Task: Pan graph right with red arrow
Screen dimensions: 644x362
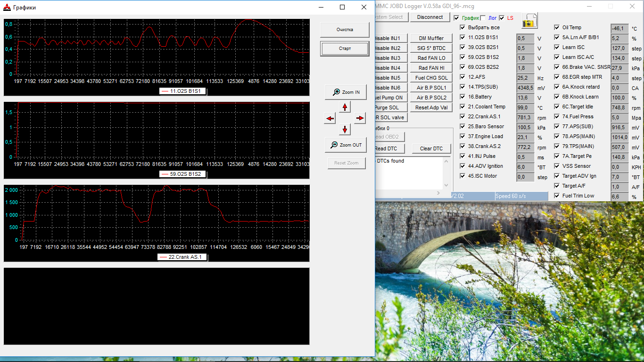Action: tap(360, 118)
